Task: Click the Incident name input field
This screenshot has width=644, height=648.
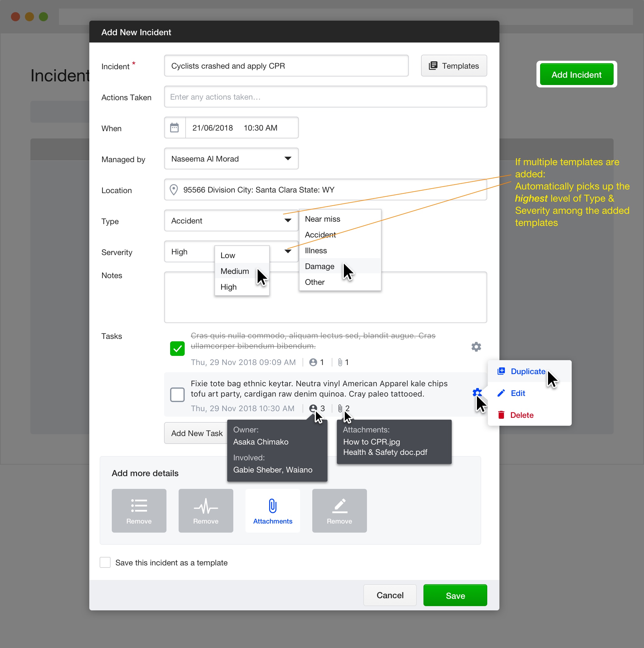Action: coord(286,66)
